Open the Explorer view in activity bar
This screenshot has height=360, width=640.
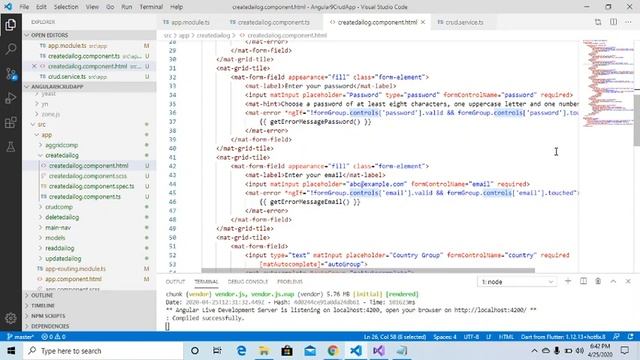pyautogui.click(x=11, y=25)
